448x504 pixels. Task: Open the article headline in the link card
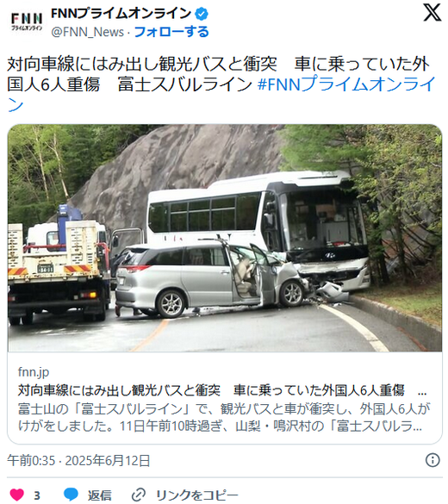pos(222,390)
